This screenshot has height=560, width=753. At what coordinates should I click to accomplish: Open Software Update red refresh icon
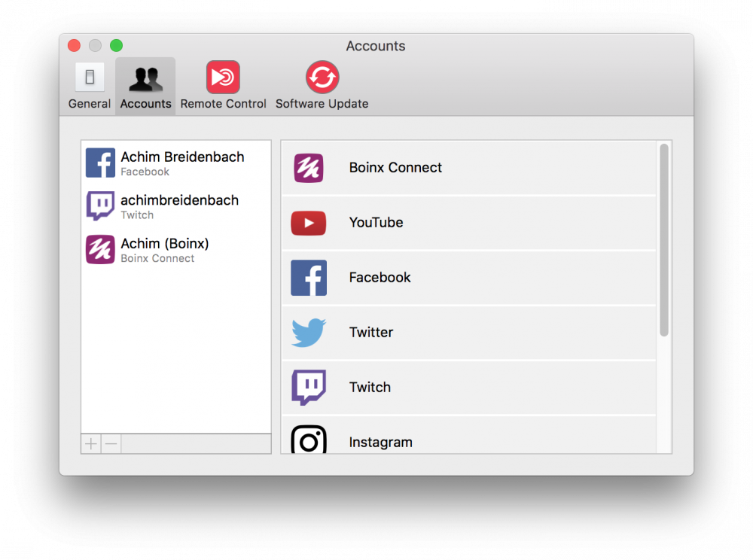pyautogui.click(x=322, y=78)
